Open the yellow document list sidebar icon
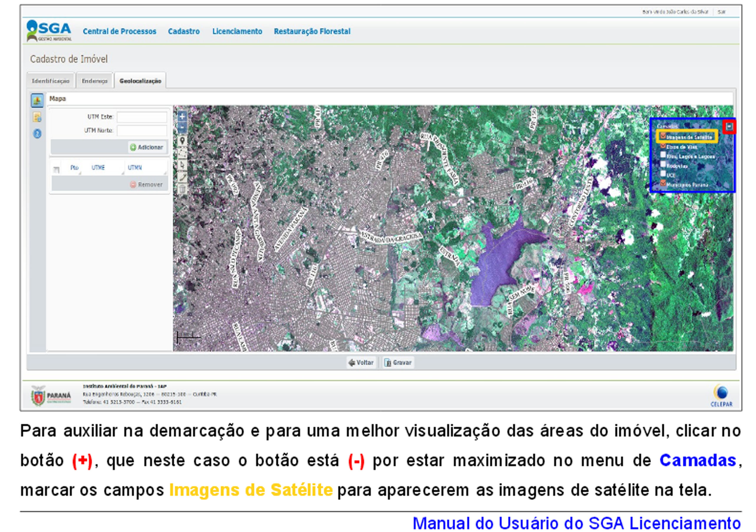 point(37,117)
